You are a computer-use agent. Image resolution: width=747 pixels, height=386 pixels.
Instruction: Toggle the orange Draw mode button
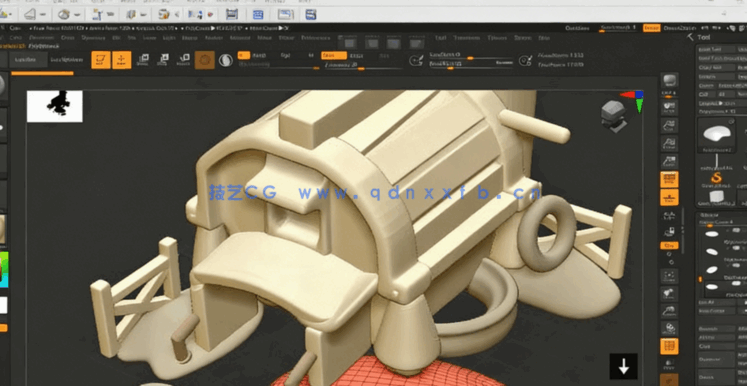(x=121, y=60)
